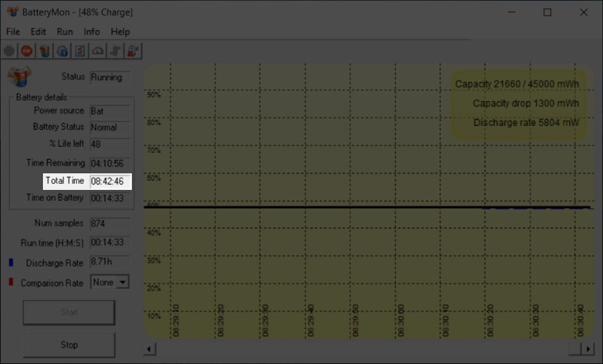603x364 pixels.
Task: Click the 'Capacity drop 1300 mWh' graph text
Action: [525, 103]
